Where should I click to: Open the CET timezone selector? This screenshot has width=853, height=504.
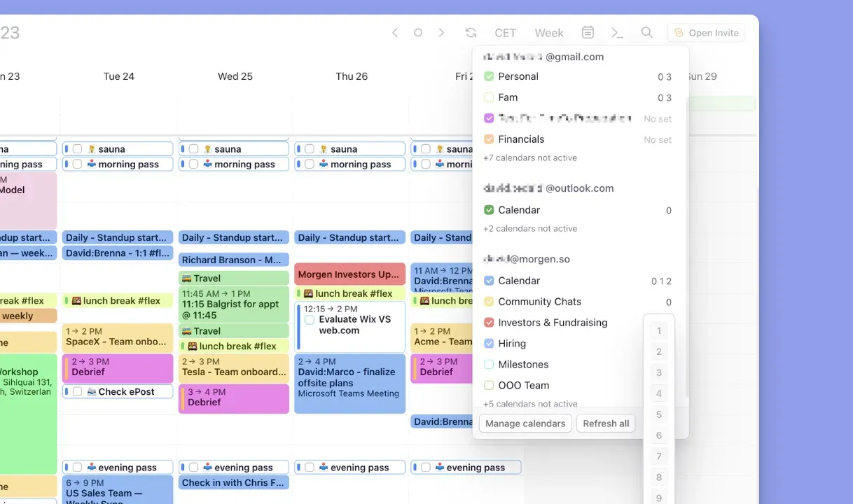coord(505,32)
